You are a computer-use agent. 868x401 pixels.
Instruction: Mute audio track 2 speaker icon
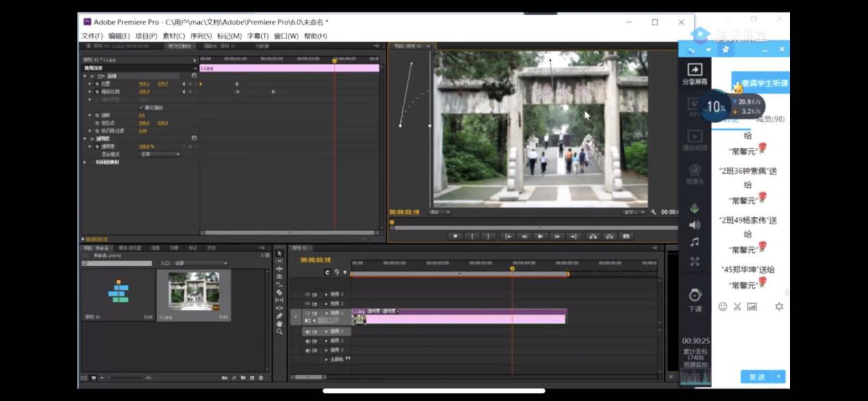308,341
